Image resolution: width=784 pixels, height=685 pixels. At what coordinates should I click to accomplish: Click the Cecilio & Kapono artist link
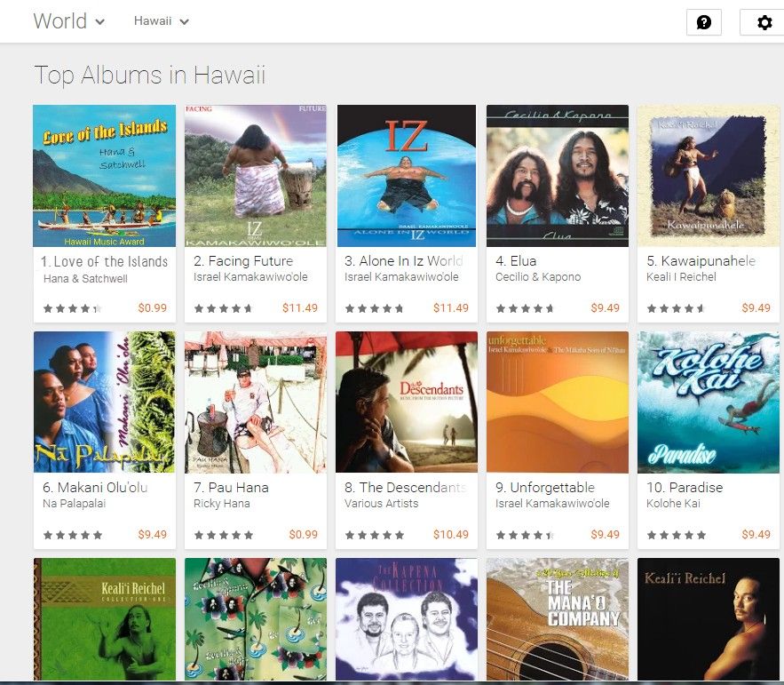point(538,277)
